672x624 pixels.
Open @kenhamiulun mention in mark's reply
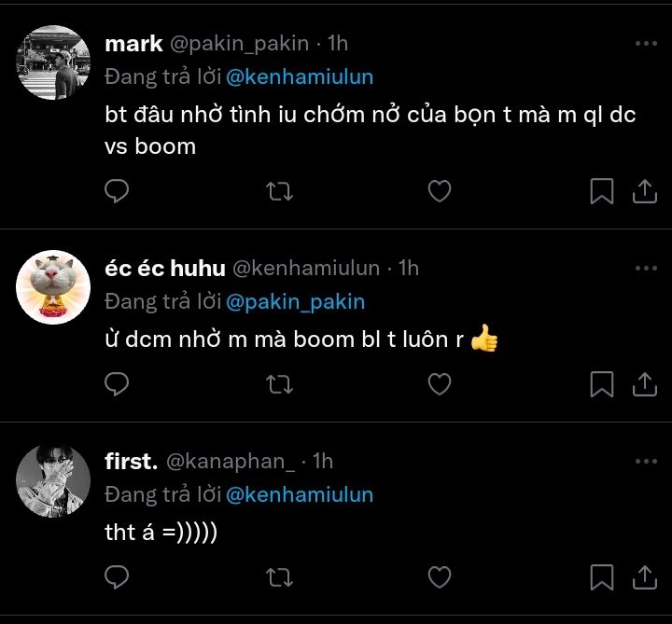tap(300, 77)
